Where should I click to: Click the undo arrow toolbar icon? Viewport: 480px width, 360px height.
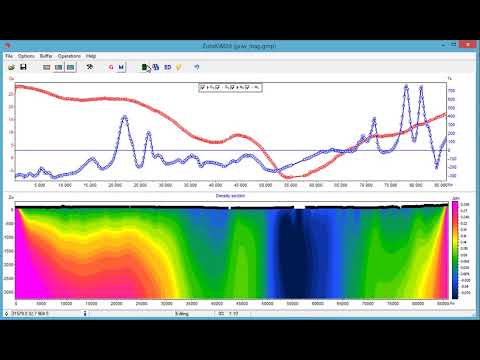point(197,67)
